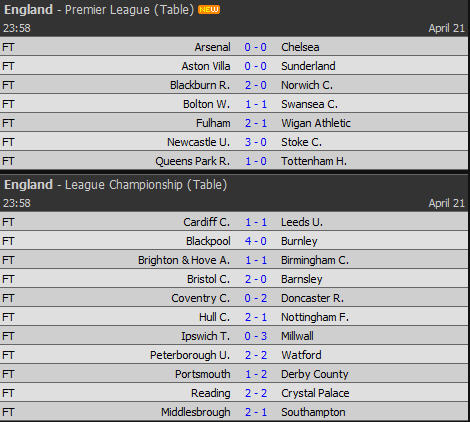Click the England Premier League header
The width and height of the screenshot is (470, 422).
tap(99, 10)
